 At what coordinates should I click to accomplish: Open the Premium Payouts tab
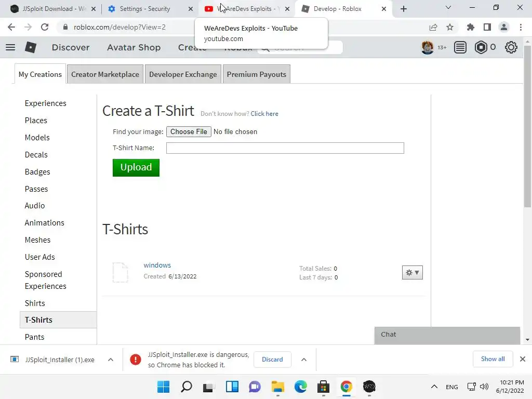[257, 74]
